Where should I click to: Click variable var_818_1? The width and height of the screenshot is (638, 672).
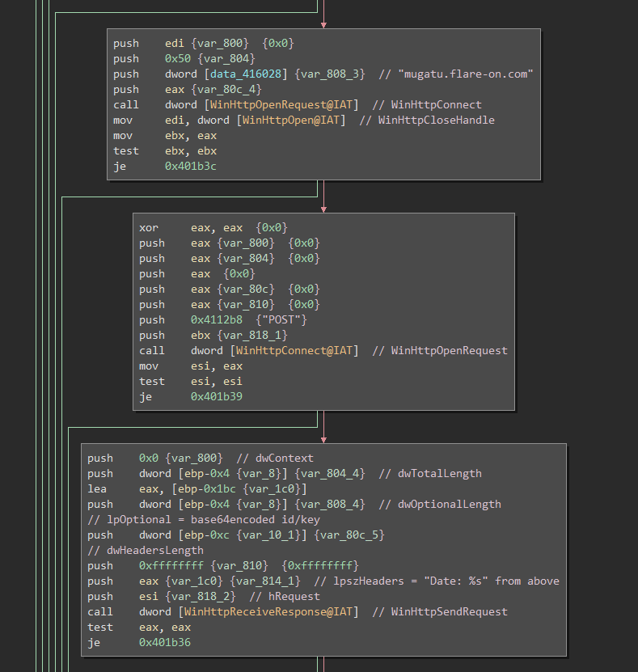point(252,336)
